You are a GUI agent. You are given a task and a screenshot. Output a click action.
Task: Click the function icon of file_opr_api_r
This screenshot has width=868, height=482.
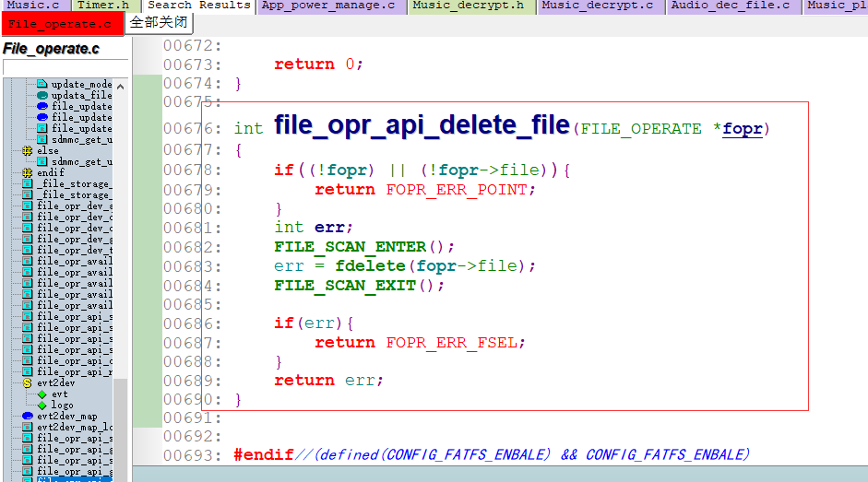coord(27,372)
